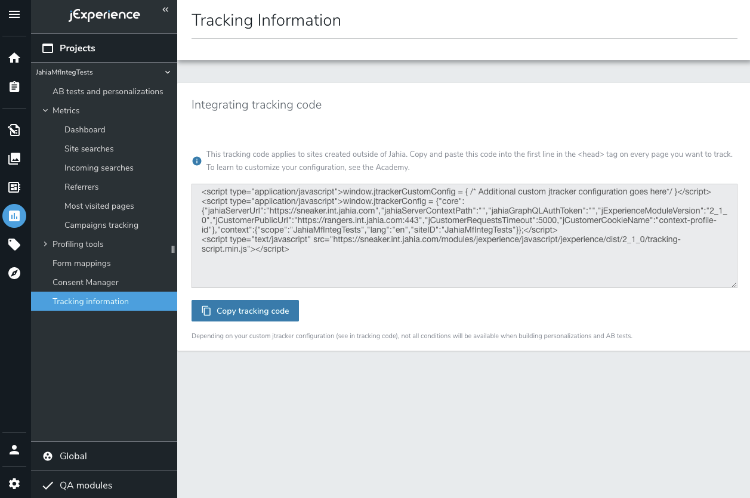
Task: Open the hamburger main menu
Action: tap(14, 14)
